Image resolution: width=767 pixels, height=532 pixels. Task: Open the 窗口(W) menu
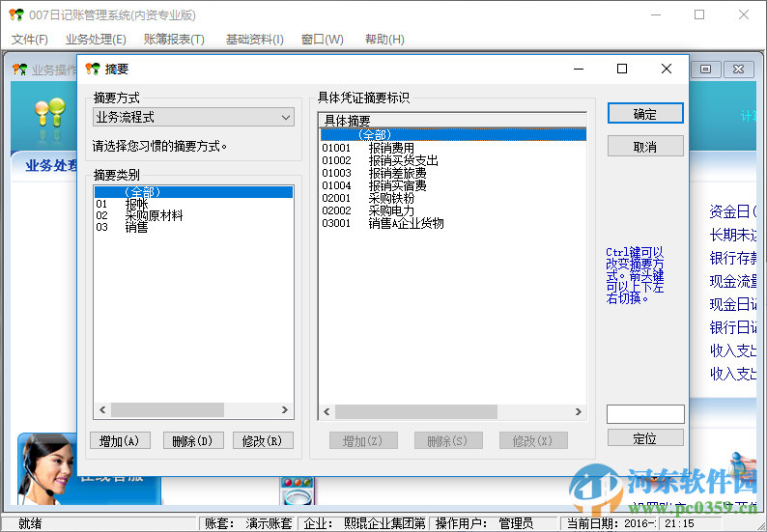pyautogui.click(x=323, y=40)
